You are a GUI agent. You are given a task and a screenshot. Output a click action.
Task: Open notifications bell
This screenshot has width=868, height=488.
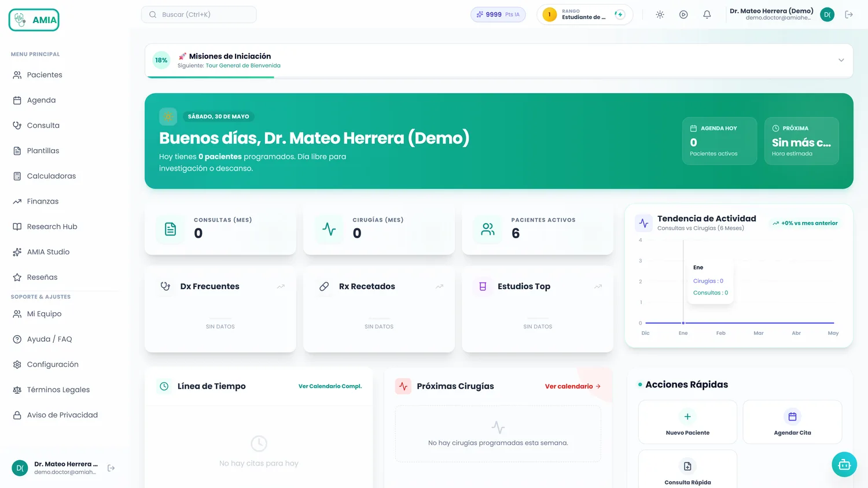coord(707,14)
